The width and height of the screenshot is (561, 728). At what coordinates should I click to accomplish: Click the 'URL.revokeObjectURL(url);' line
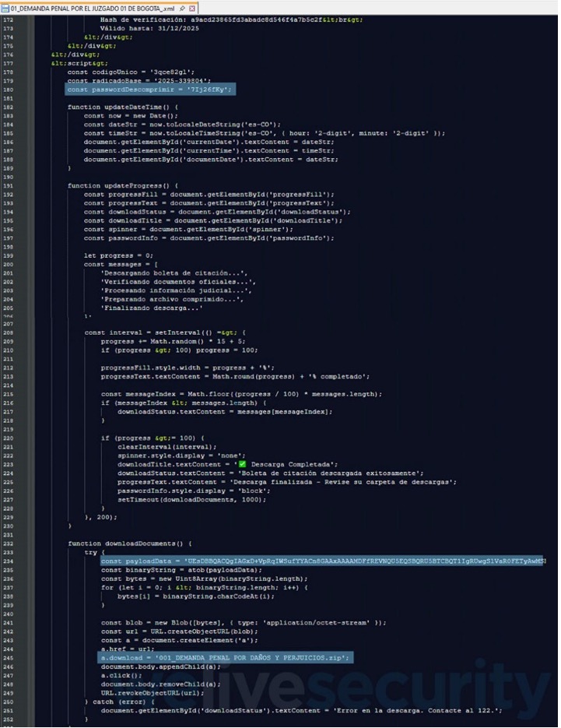click(x=153, y=693)
